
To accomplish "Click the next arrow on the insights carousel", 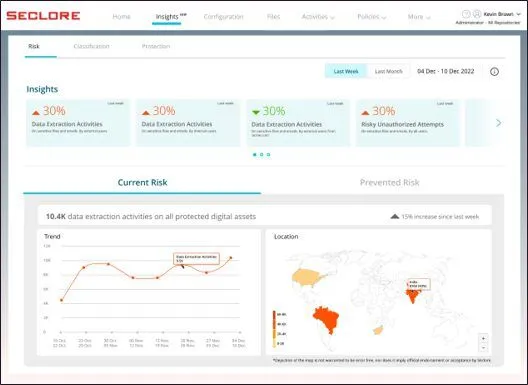I will pyautogui.click(x=499, y=123).
